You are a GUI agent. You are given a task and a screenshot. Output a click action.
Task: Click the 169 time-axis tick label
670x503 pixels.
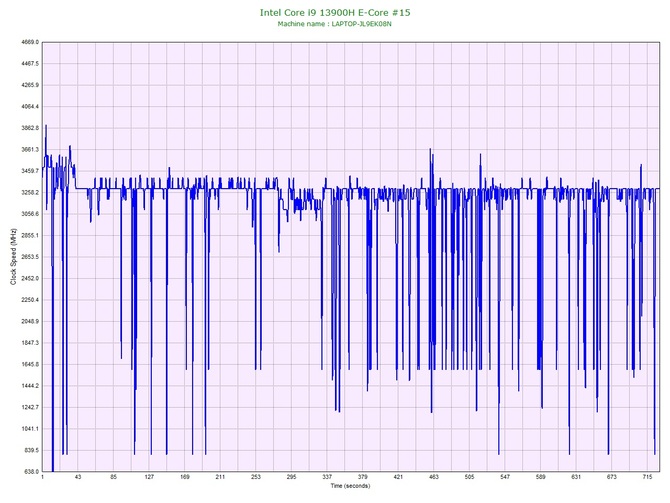(x=185, y=477)
